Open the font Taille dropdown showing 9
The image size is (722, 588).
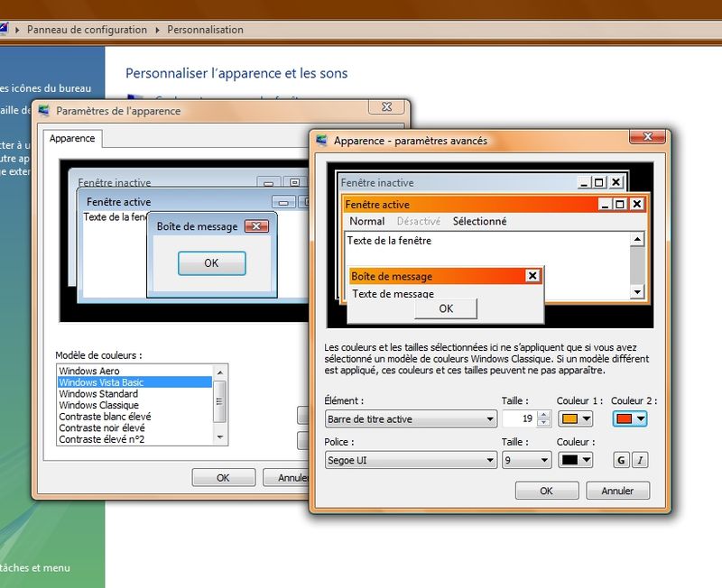click(526, 460)
